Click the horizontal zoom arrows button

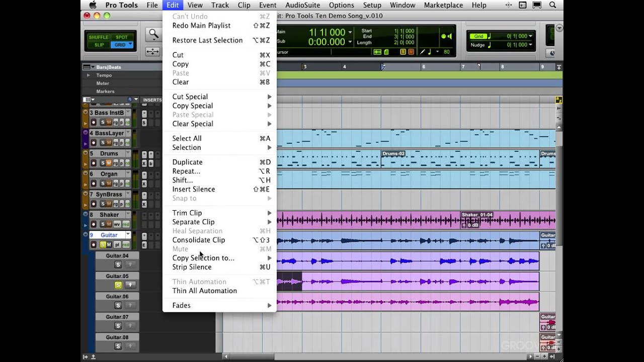152,51
